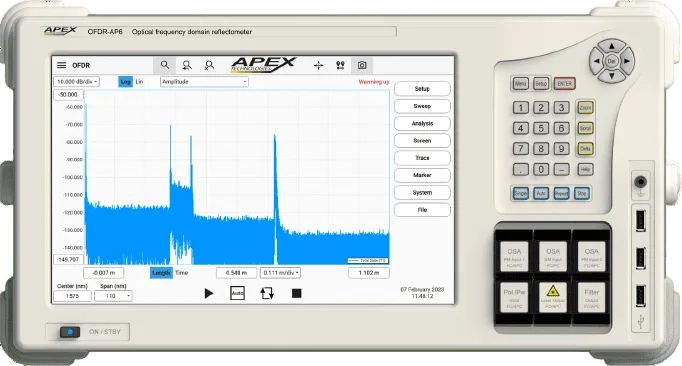Open the Span (nm) 110 dropdown
This screenshot has height=366, width=682.
coord(113,296)
